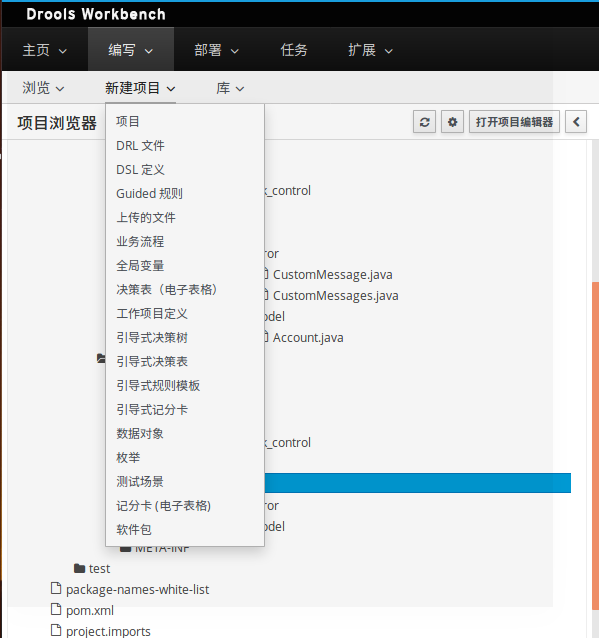Open package-names-white-list file

coord(138,589)
